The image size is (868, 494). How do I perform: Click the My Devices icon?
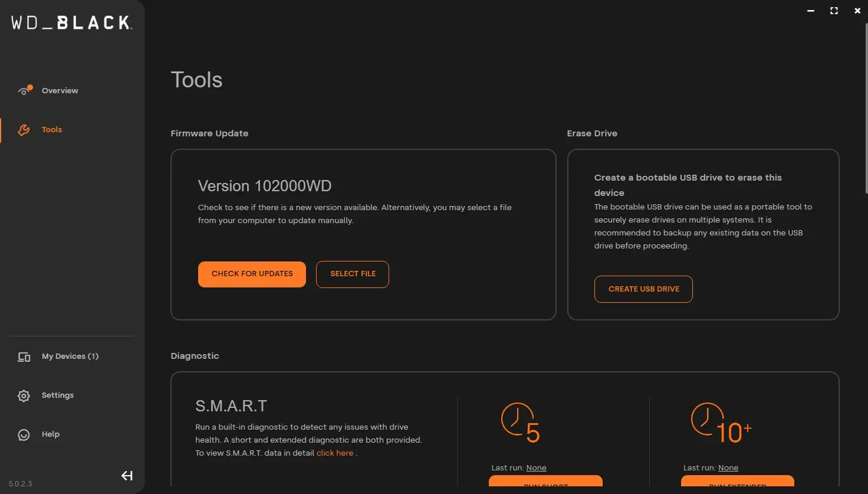[x=24, y=356]
